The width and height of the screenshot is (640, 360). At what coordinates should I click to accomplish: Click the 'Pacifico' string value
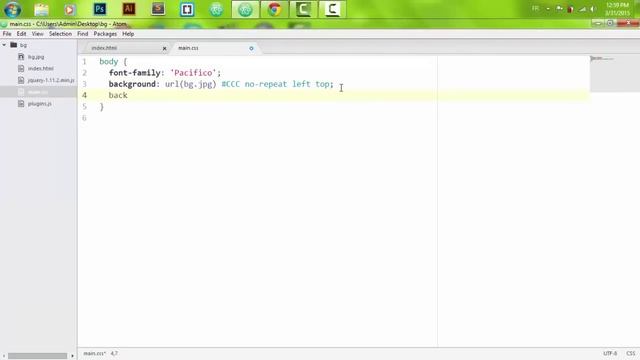[193, 73]
